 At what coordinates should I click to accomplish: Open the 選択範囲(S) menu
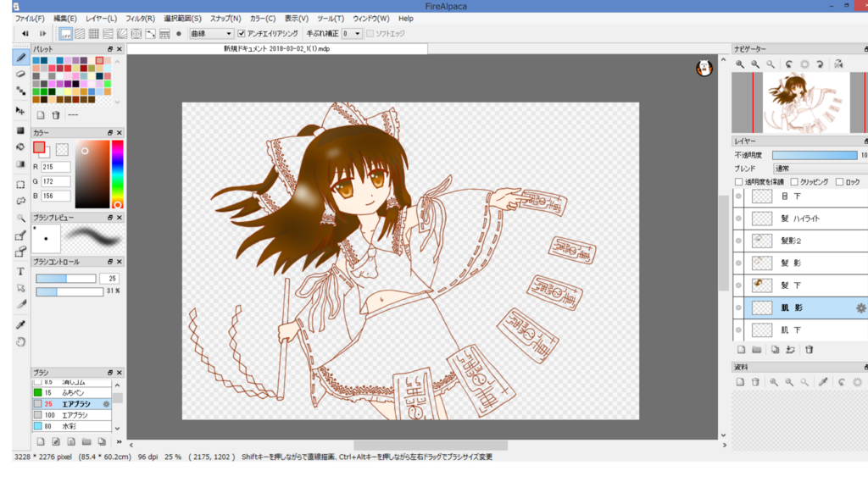tap(182, 19)
